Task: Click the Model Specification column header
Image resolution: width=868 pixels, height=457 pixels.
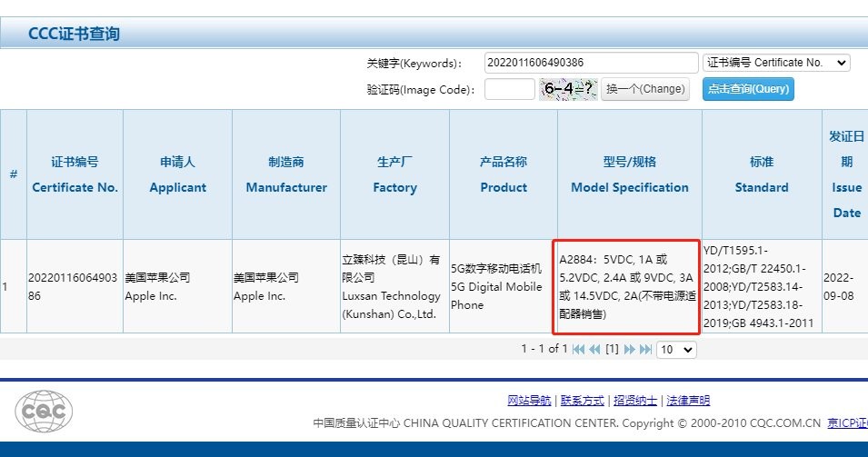Action: point(629,174)
